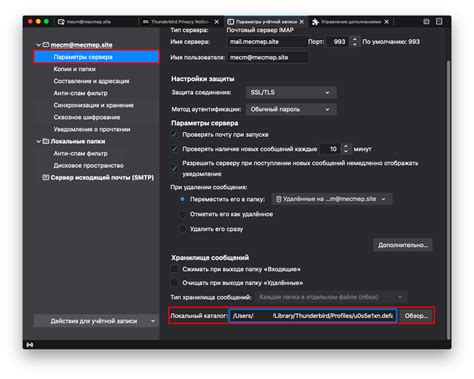Open account Анти-спам фильтр under mecm@mecmep.site
This screenshot has width=474, height=379.
tap(80, 93)
